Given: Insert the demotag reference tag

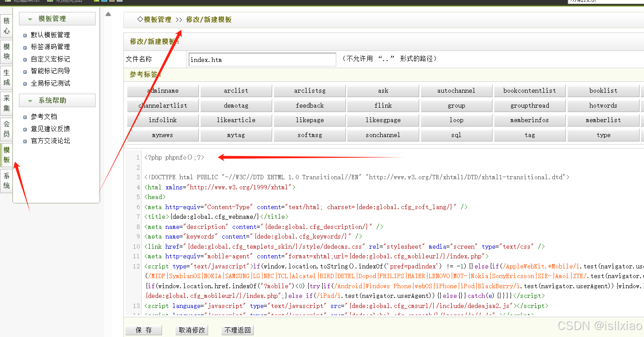Looking at the screenshot, I should (236, 105).
